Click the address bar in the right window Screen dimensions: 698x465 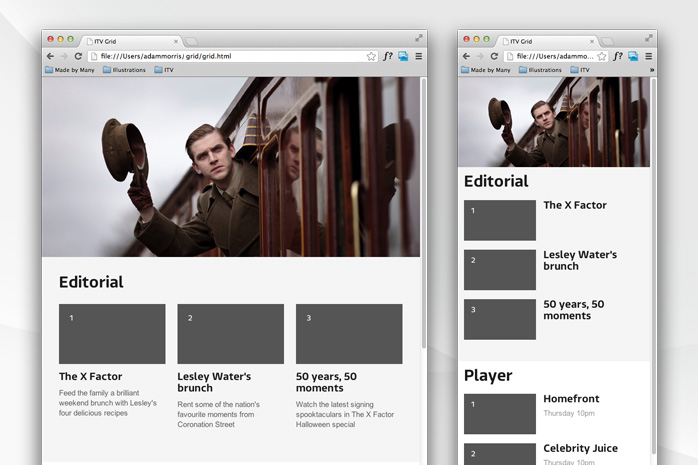(x=556, y=56)
